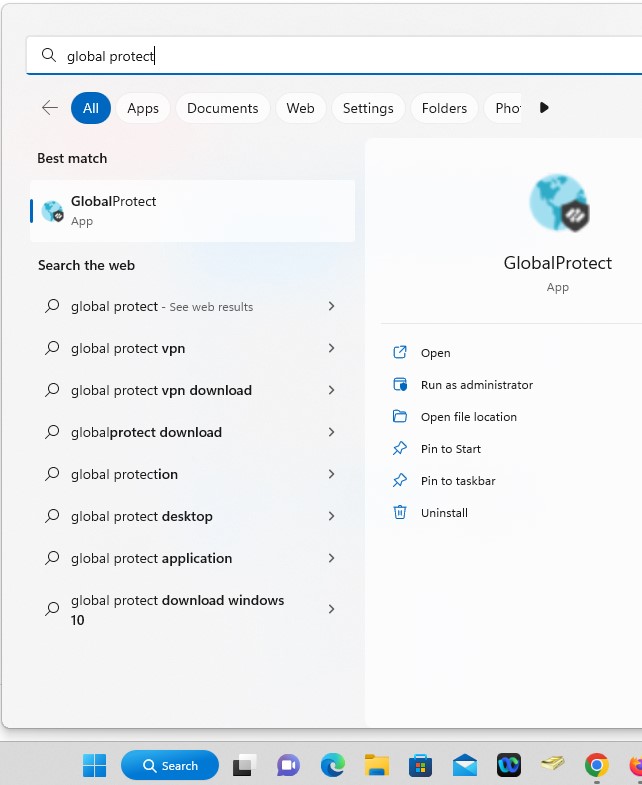Click the magnifier icon in the search box
Screen dimensions: 642x785
[49, 55]
